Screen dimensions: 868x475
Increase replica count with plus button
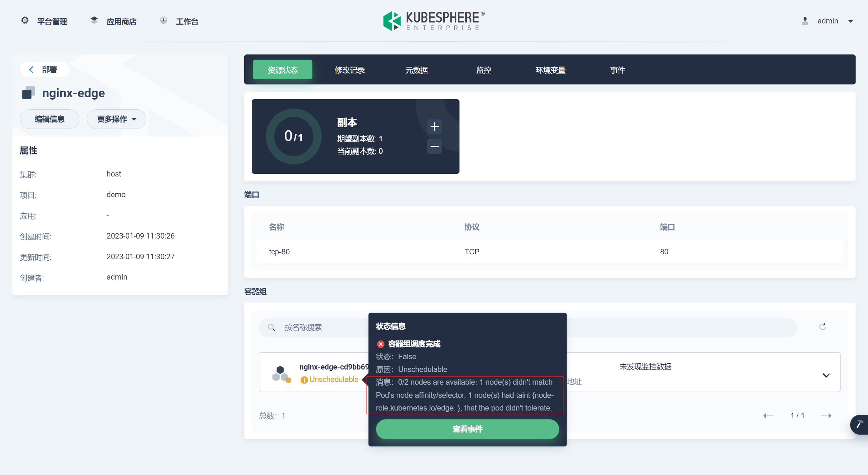coord(434,127)
